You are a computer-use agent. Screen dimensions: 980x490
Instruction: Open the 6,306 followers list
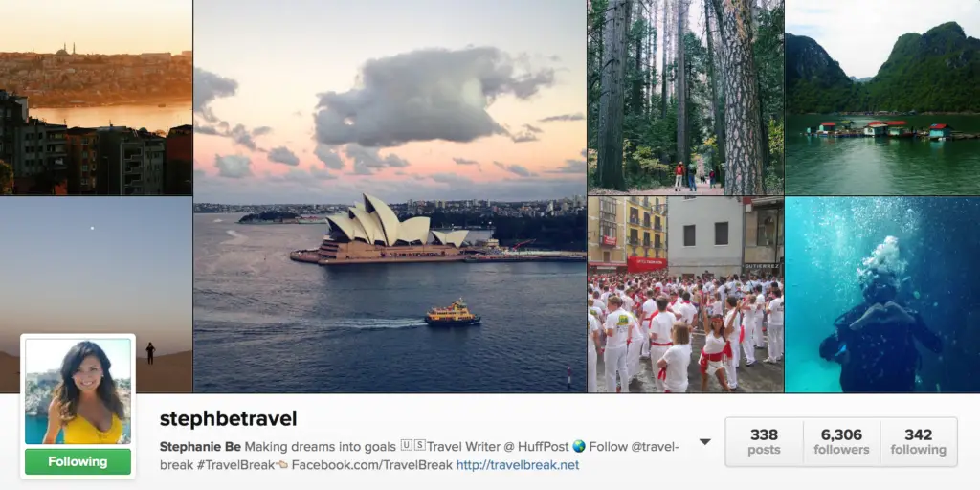[841, 442]
